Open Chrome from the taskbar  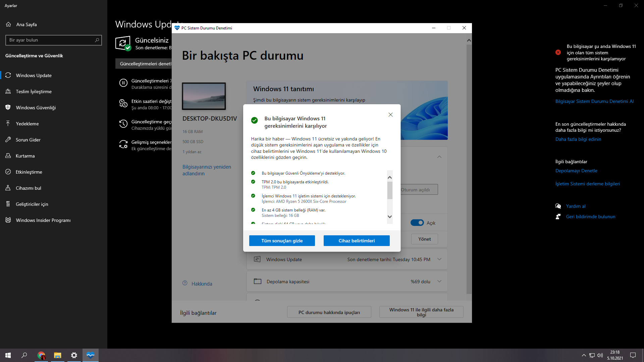tap(41, 355)
